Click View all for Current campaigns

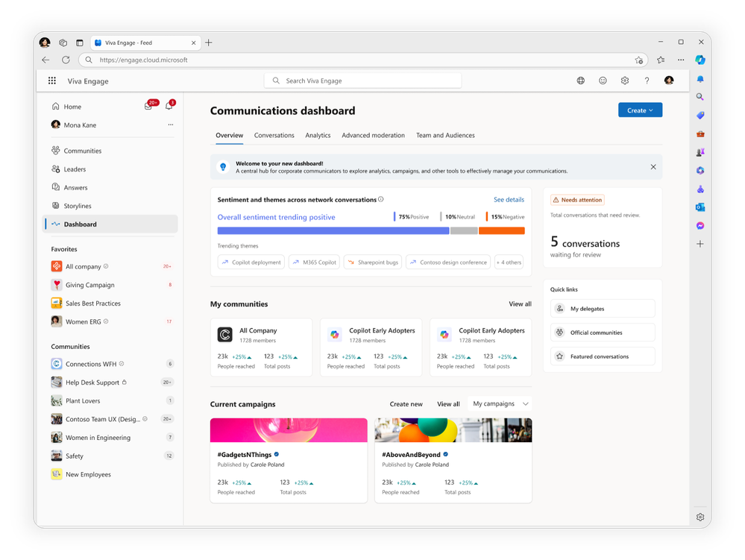(x=448, y=404)
